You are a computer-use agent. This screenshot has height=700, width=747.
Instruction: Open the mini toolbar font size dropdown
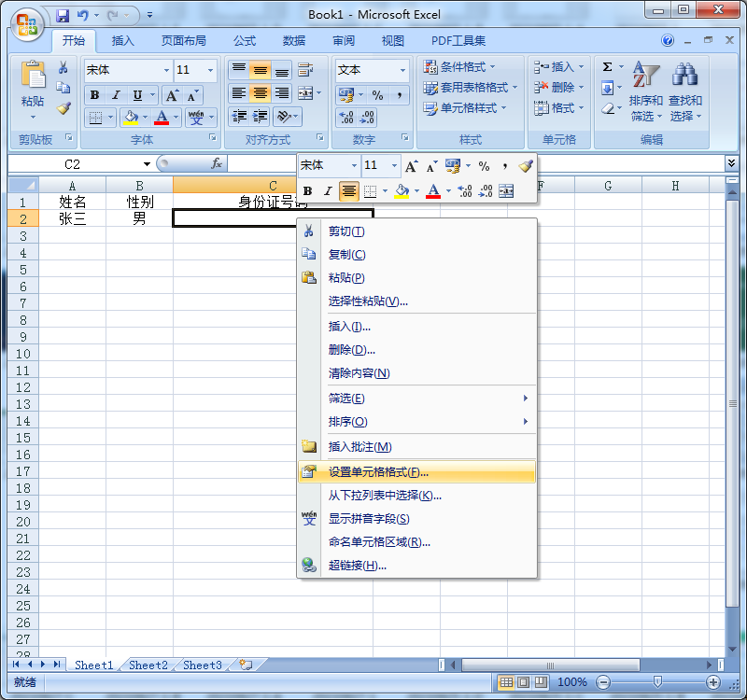394,165
